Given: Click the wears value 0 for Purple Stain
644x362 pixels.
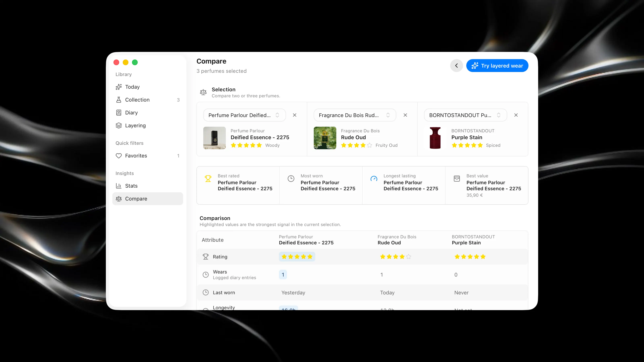Looking at the screenshot, I should tap(456, 275).
